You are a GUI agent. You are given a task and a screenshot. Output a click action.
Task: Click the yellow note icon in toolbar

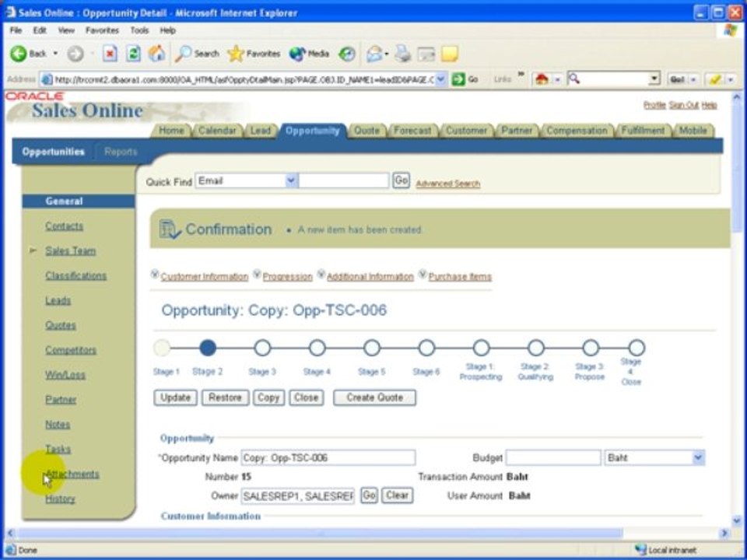pos(449,54)
